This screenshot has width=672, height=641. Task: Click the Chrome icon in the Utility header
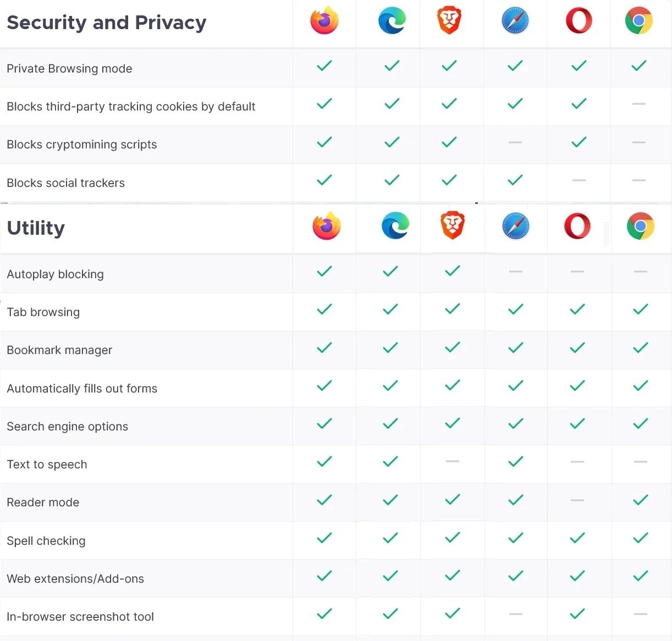click(x=641, y=226)
